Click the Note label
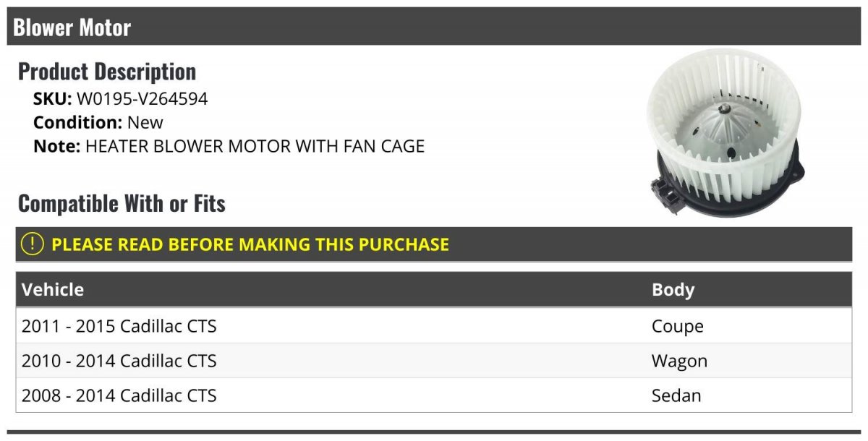The image size is (868, 441). pos(57,146)
